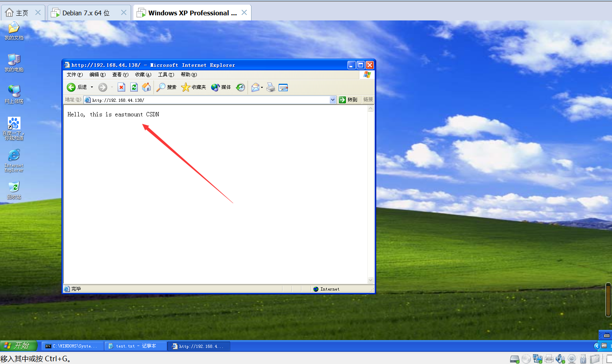Viewport: 612px width, 364px height.
Task: Close the 主页 tab
Action: [x=38, y=13]
